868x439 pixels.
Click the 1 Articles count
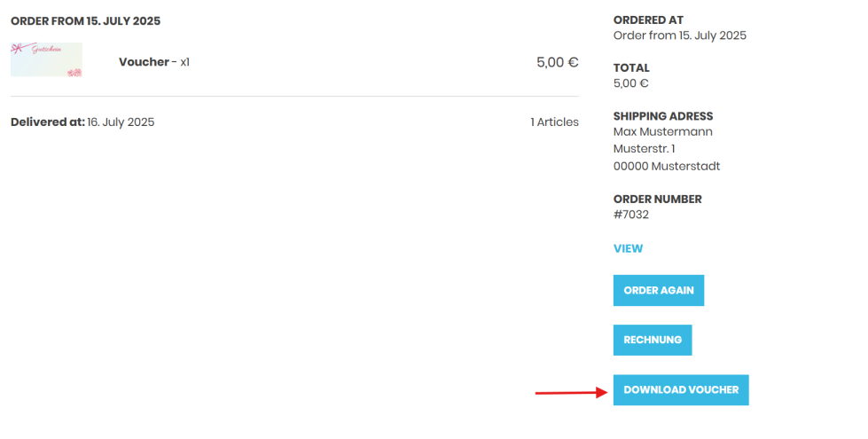(x=554, y=122)
